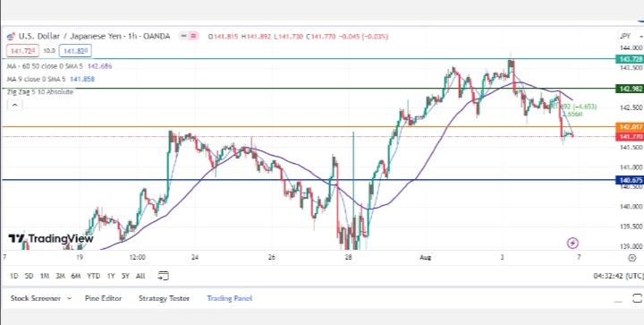Click the 04:32:42 UTC timezone clock
The height and width of the screenshot is (325, 644).
click(x=619, y=276)
